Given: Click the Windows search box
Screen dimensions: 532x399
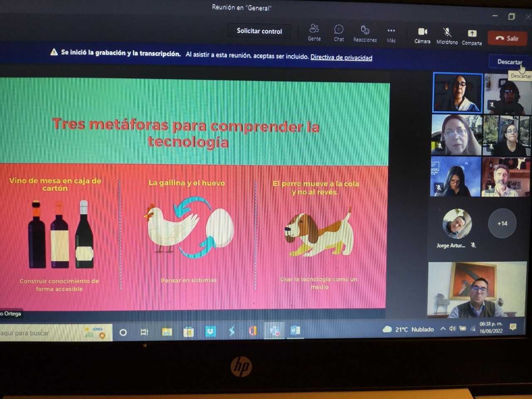Looking at the screenshot, I should click(x=56, y=333).
